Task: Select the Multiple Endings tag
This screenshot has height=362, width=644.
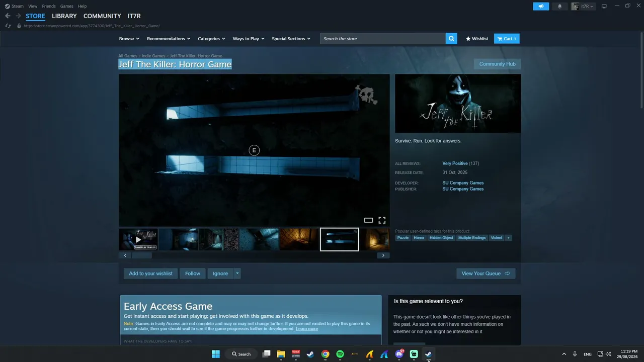Action: coord(472,238)
